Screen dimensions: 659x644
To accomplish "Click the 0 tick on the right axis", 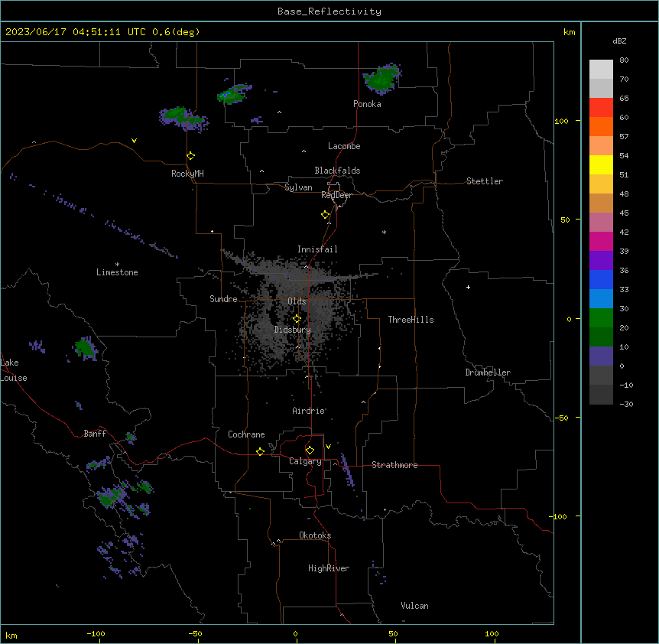I will pos(569,319).
